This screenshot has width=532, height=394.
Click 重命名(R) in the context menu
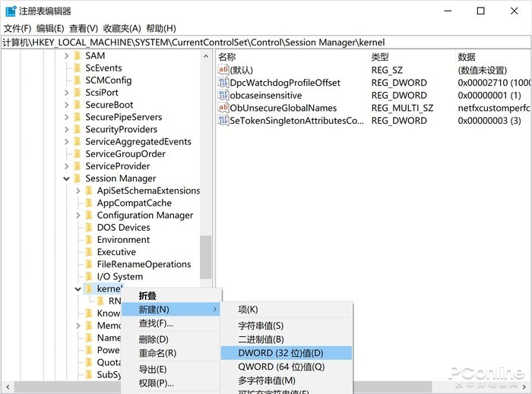click(x=171, y=353)
